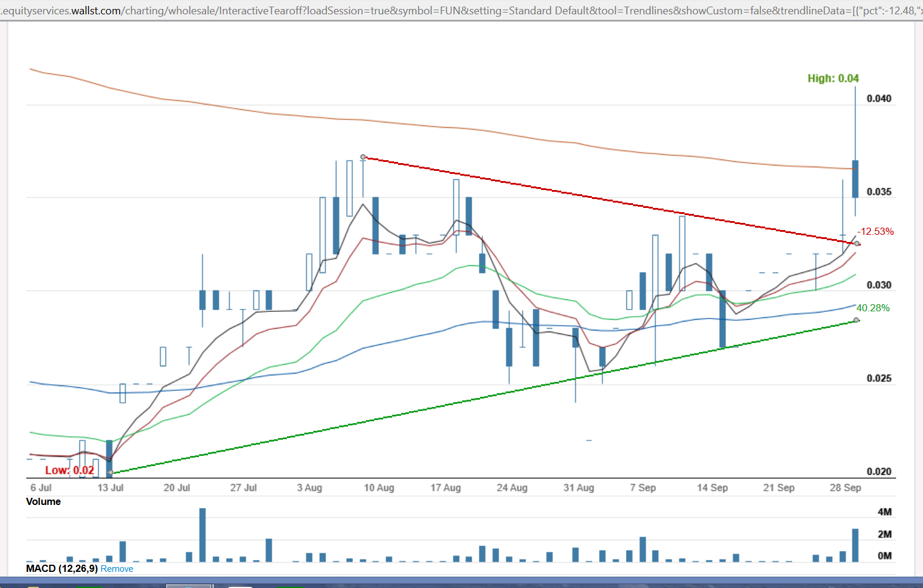Click the "-12.53%" trendline percentage
The height and width of the screenshot is (588, 923).
tap(875, 231)
